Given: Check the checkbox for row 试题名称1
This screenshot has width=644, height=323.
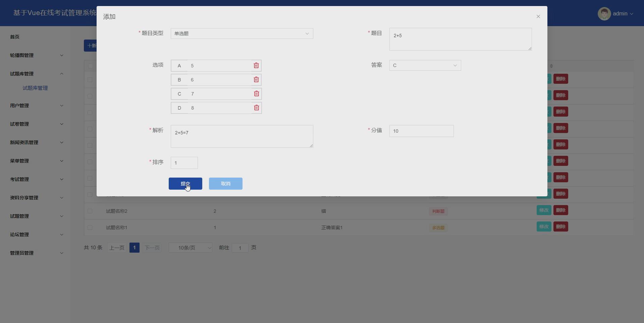Looking at the screenshot, I should pyautogui.click(x=90, y=228).
